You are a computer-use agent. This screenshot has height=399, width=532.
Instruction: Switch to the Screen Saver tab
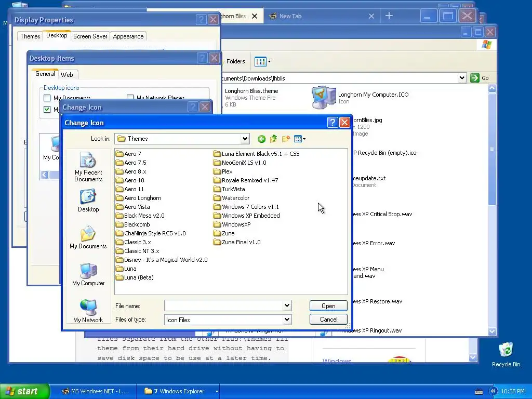pos(90,36)
